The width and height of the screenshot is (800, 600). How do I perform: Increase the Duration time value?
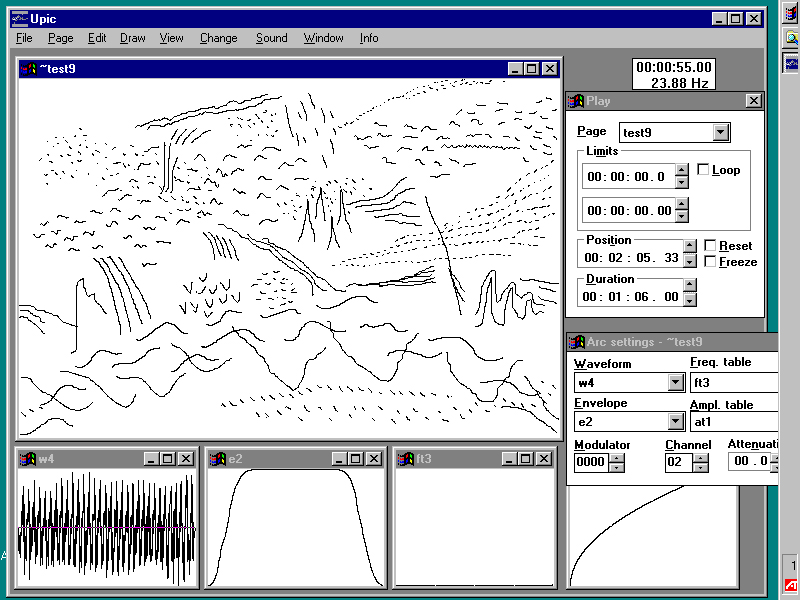click(x=690, y=285)
